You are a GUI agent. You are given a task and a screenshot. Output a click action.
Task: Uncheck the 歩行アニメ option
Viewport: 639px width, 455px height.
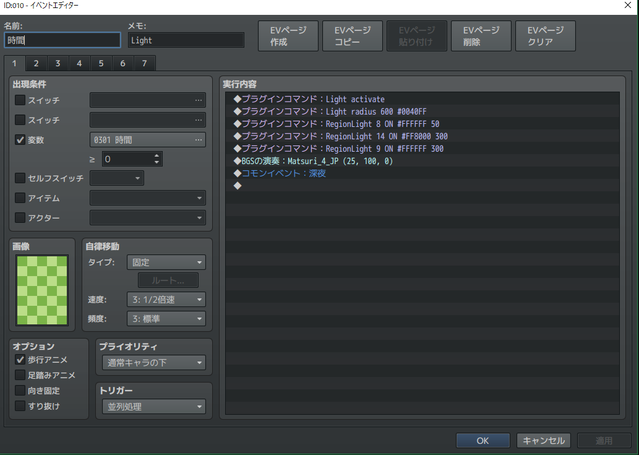20,360
